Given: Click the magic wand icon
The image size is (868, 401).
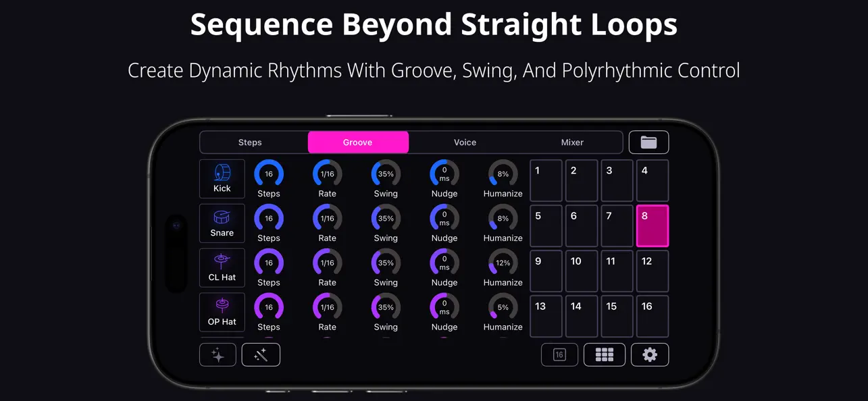Looking at the screenshot, I should point(261,354).
